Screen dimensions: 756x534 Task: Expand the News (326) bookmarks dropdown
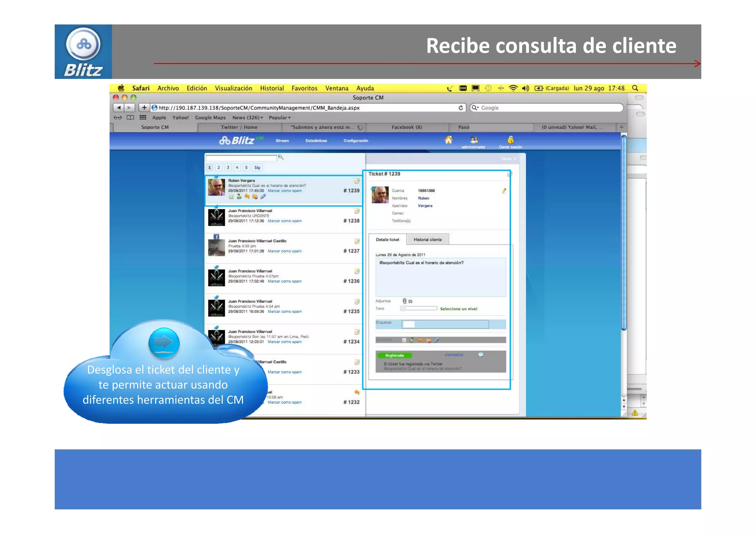pos(248,118)
